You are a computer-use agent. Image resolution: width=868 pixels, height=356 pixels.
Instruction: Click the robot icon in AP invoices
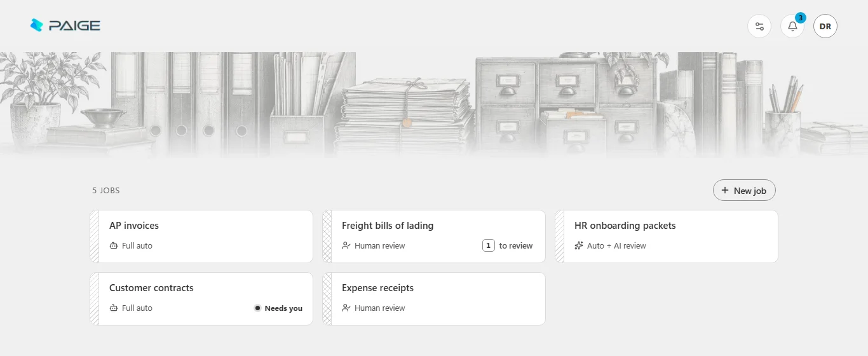click(x=114, y=245)
